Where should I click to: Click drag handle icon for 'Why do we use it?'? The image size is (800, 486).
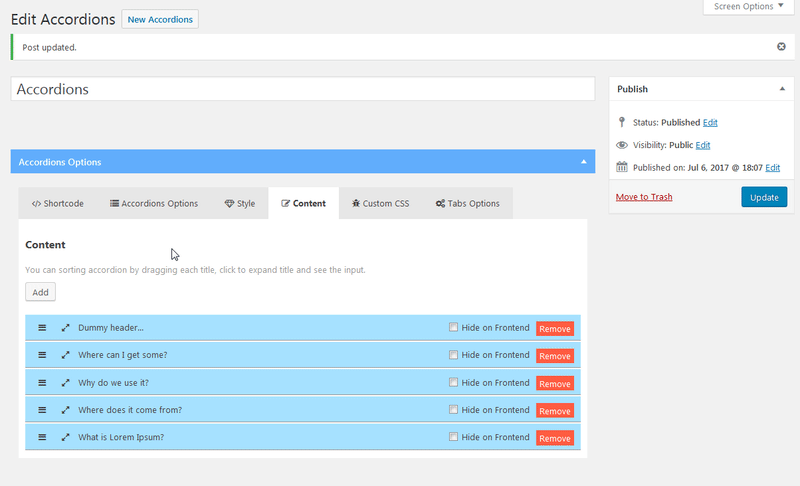42,382
